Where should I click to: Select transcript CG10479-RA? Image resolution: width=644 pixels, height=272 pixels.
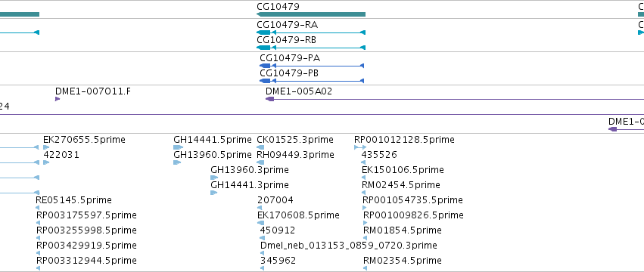pos(287,25)
